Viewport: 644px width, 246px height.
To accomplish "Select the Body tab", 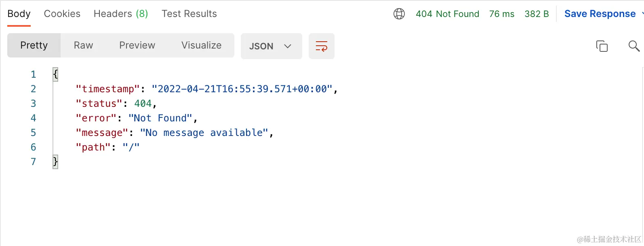I will (x=19, y=14).
